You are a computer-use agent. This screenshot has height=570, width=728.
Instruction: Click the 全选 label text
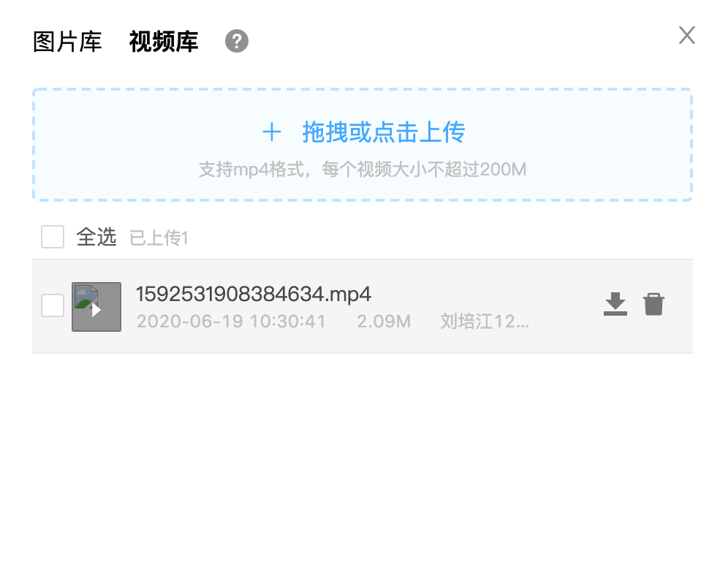pyautogui.click(x=96, y=237)
